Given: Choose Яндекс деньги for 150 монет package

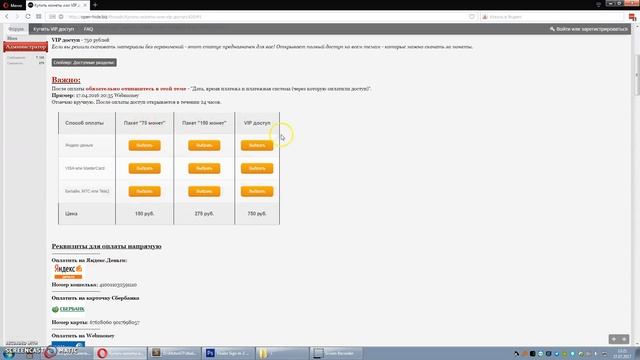Looking at the screenshot, I should click(204, 145).
